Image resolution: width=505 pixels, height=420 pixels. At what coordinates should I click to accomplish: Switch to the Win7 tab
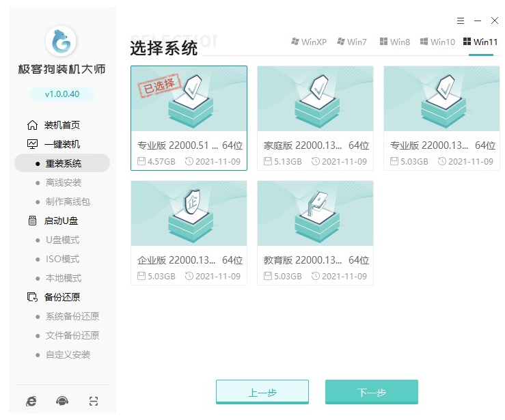[x=351, y=42]
